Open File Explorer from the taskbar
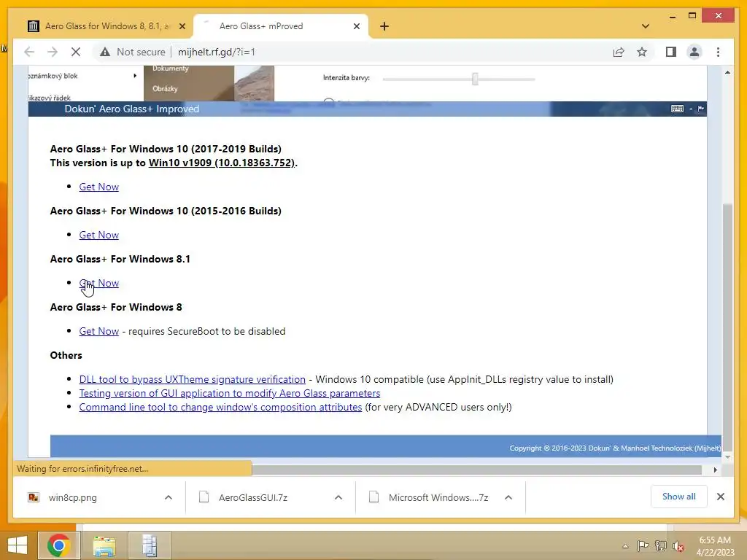 (104, 545)
